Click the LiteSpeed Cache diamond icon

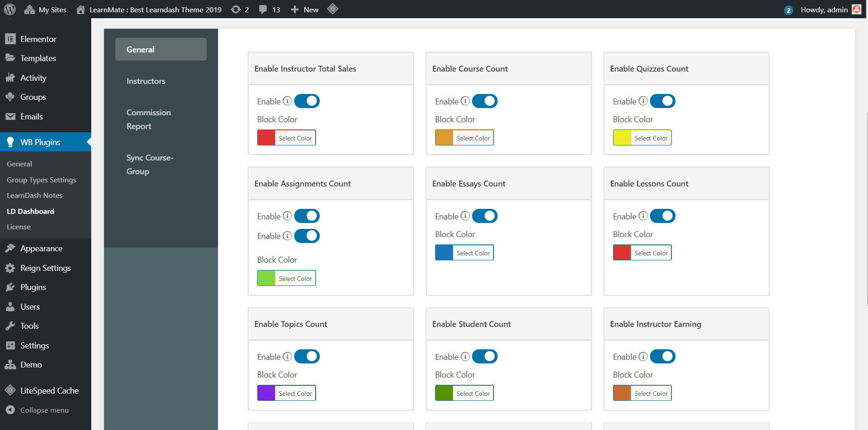click(10, 390)
